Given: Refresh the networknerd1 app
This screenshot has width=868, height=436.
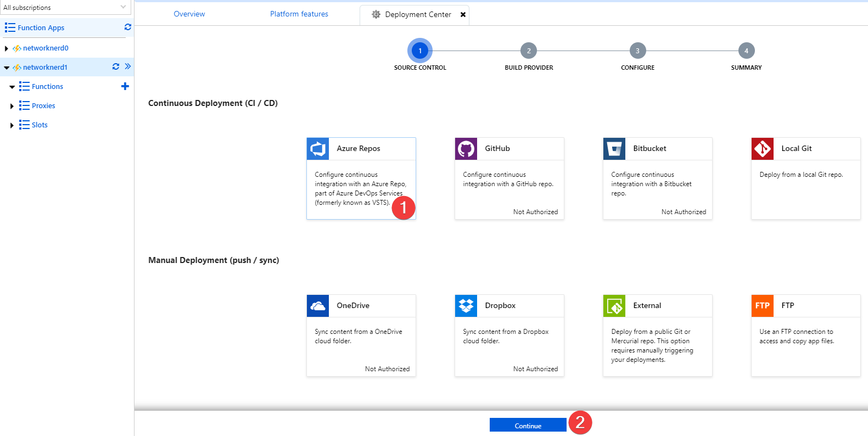Looking at the screenshot, I should [x=116, y=66].
